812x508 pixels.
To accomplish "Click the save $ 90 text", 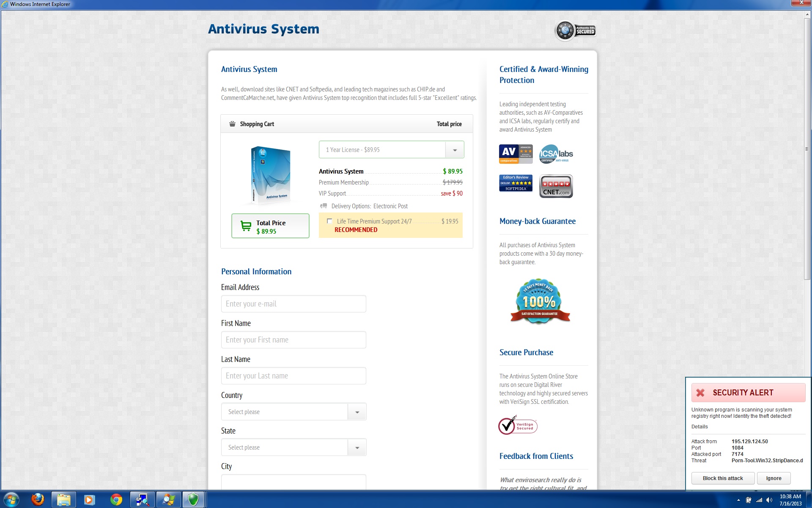I will pos(452,193).
